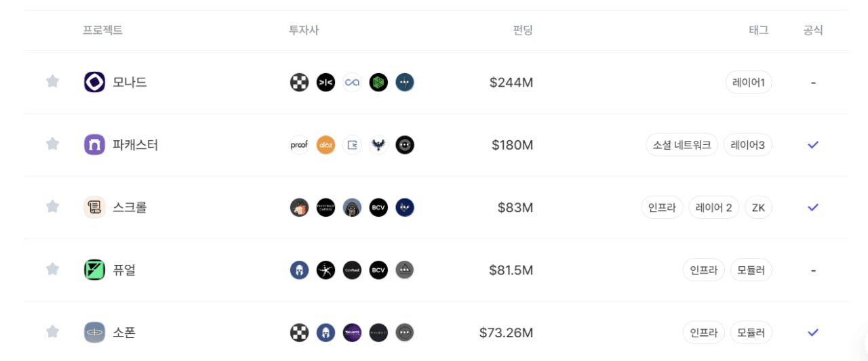868x361 pixels.
Task: Expand additional investors for 소폰
Action: [x=405, y=333]
